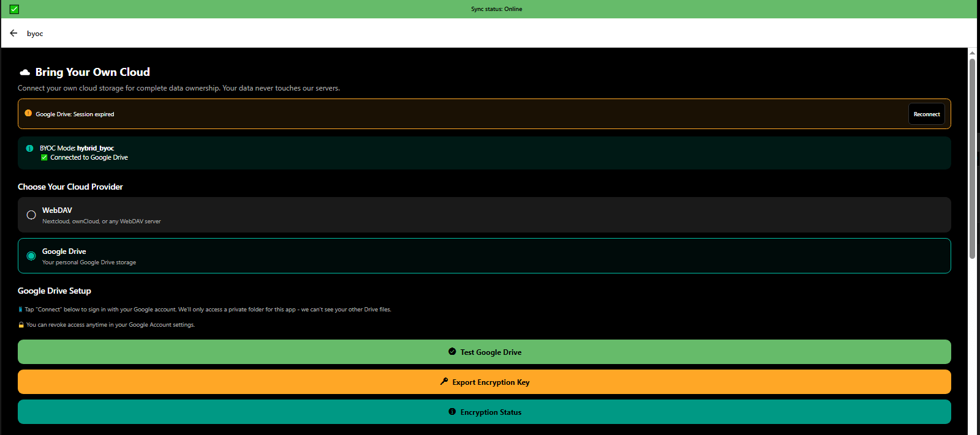Select the WebDAV radio button
Image resolution: width=980 pixels, height=435 pixels.
pyautogui.click(x=31, y=215)
